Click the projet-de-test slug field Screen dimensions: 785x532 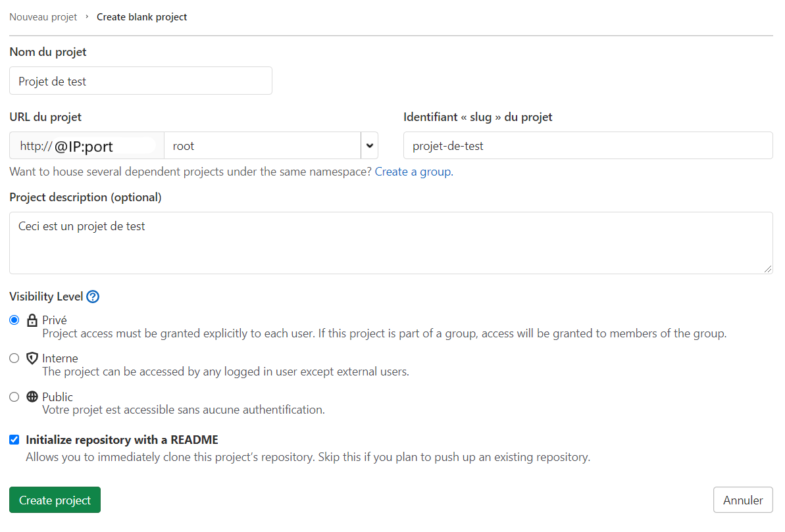[x=588, y=145]
